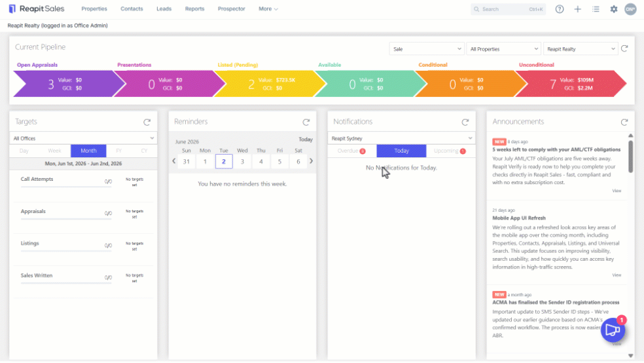This screenshot has width=644, height=363.
Task: Refresh the Notifications panel
Action: click(465, 122)
